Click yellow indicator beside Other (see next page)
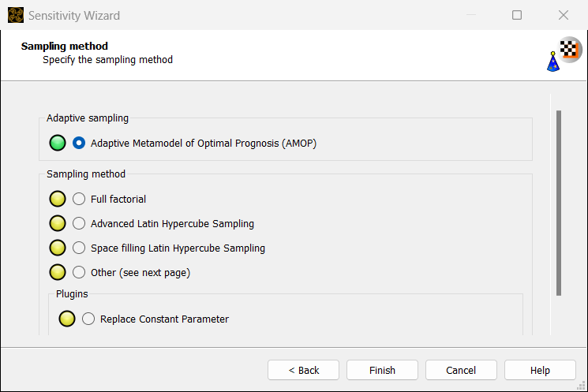Viewport: 588px width, 392px height. [58, 272]
